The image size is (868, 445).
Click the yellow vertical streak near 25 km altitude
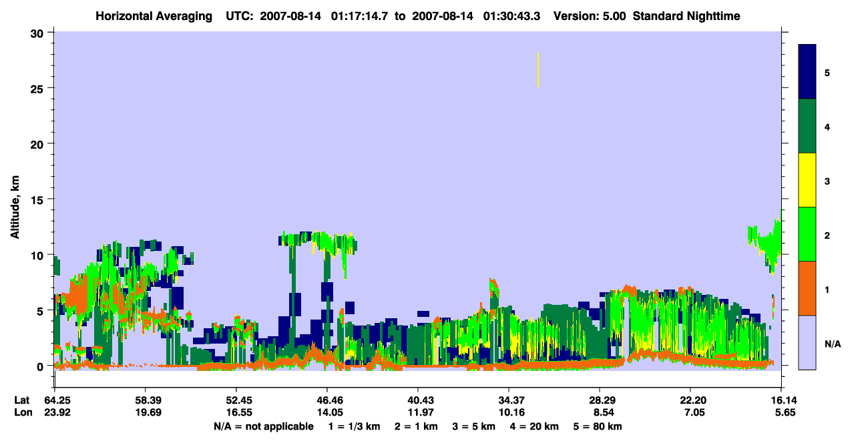[538, 69]
